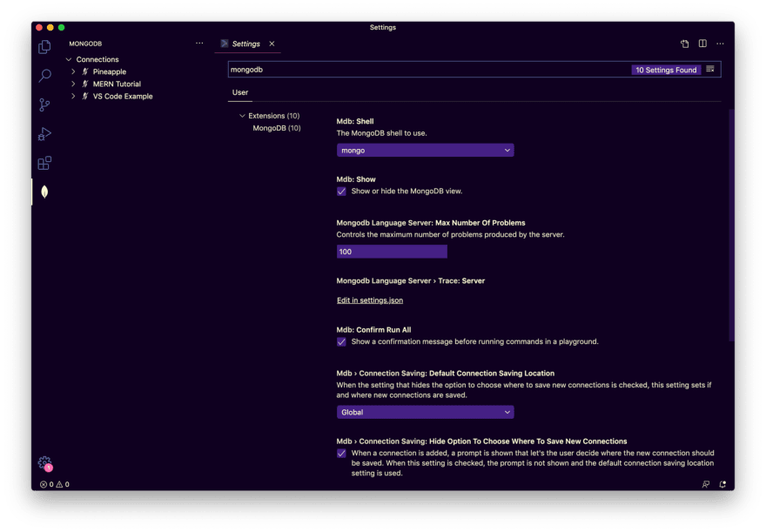This screenshot has height=532, width=766.
Task: Click the errors and warnings status indicator
Action: pos(55,484)
